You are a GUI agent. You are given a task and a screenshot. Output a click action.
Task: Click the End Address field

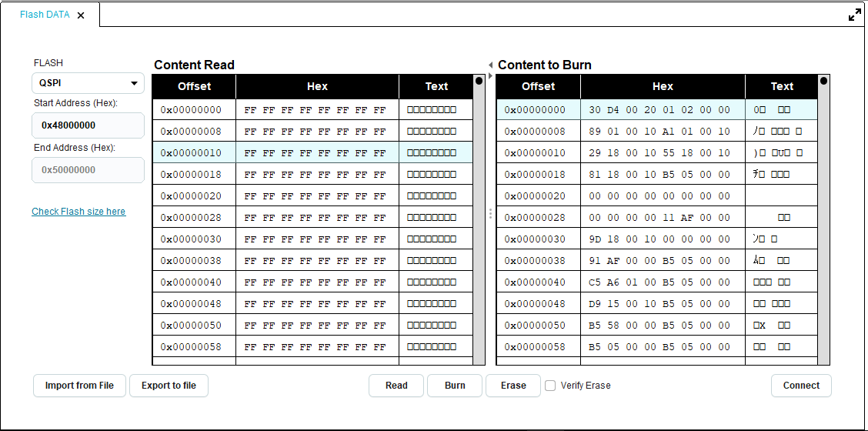tap(88, 169)
